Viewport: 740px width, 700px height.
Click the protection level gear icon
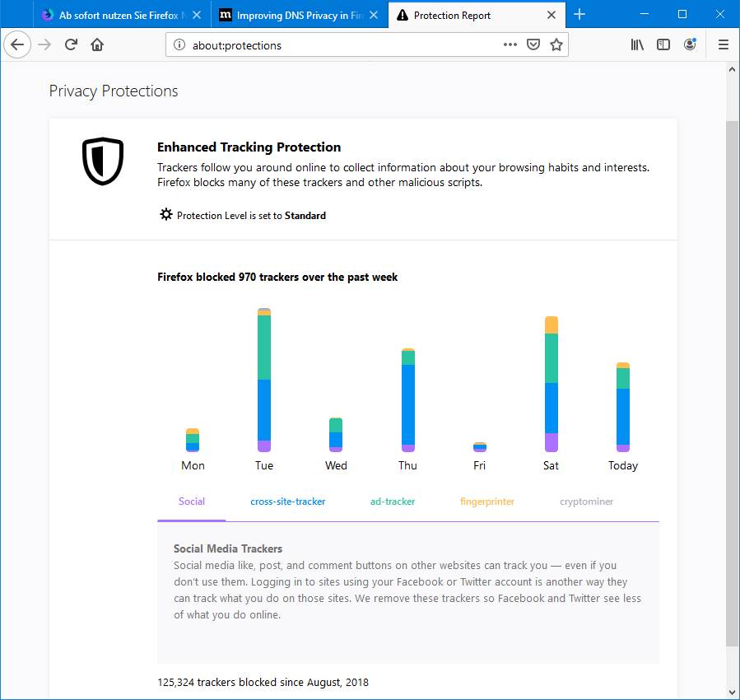(x=165, y=215)
